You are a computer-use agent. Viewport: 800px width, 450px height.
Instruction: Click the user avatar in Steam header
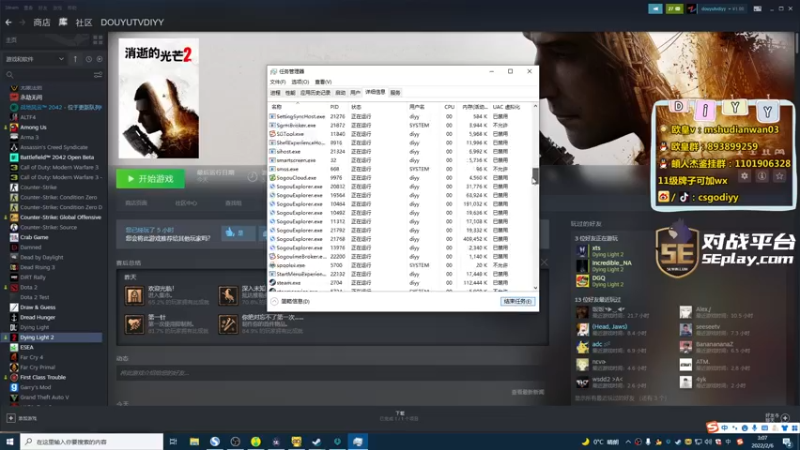(x=691, y=9)
